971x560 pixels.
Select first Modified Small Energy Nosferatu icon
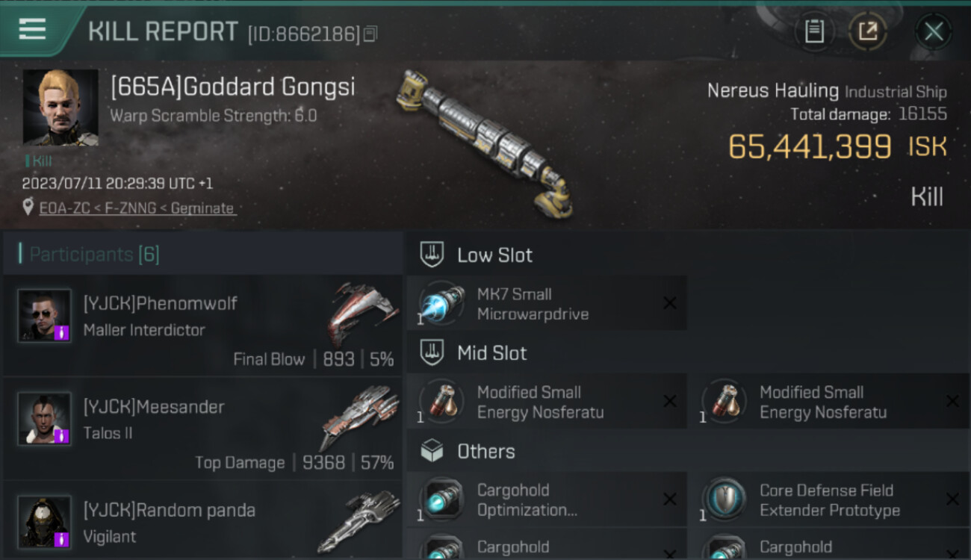[x=442, y=402]
